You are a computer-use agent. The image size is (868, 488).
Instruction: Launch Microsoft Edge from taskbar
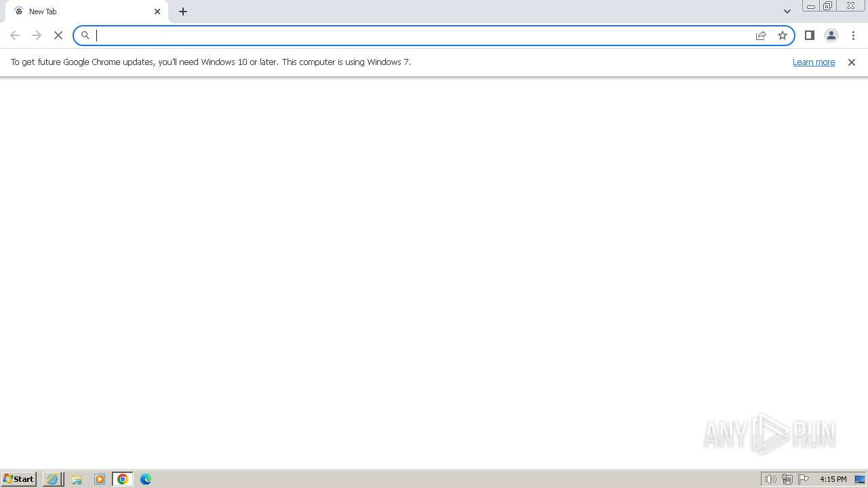click(x=146, y=479)
